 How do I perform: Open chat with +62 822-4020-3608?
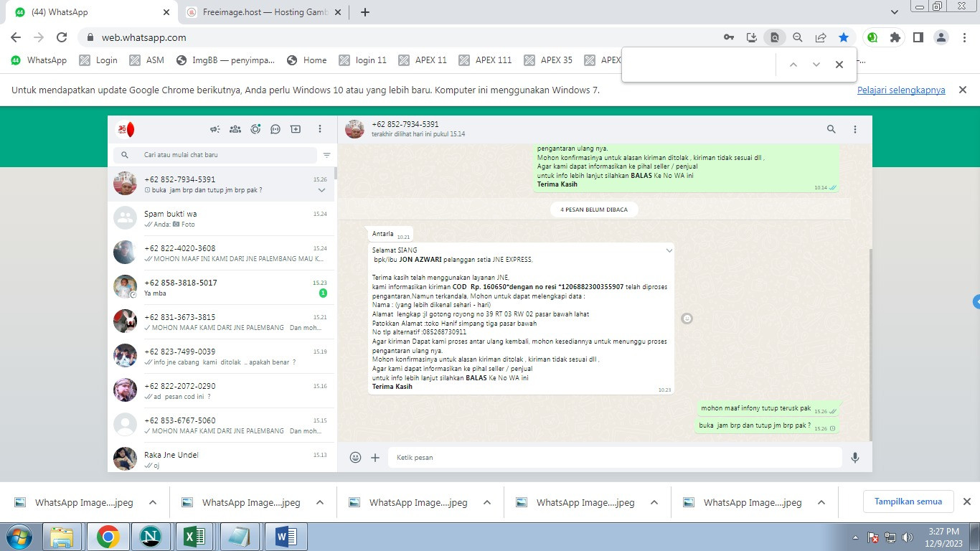(221, 253)
